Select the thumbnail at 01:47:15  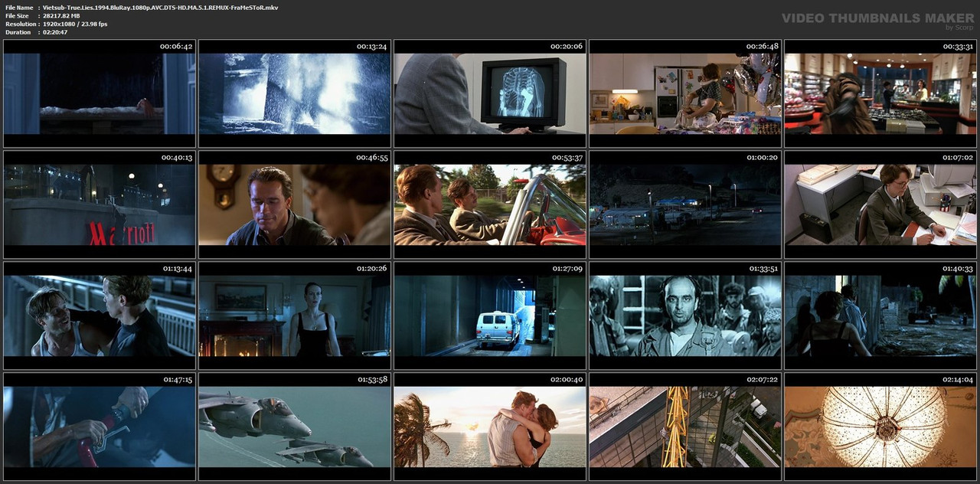pos(100,427)
